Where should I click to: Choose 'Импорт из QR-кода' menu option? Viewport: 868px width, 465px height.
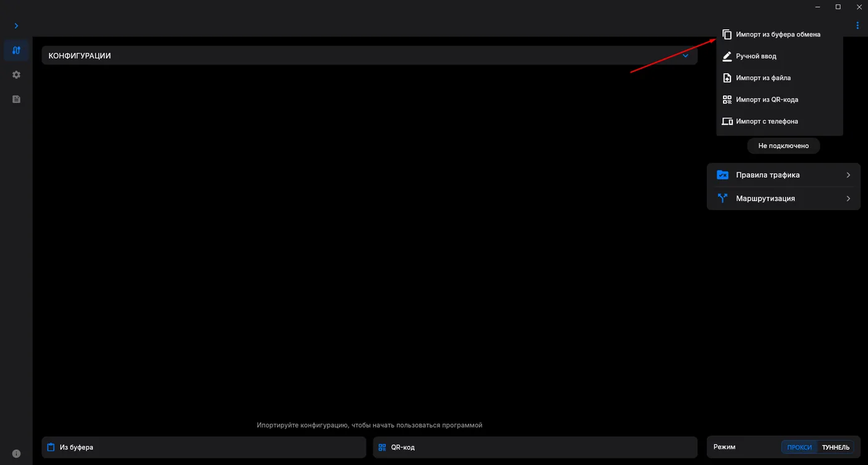pyautogui.click(x=779, y=100)
